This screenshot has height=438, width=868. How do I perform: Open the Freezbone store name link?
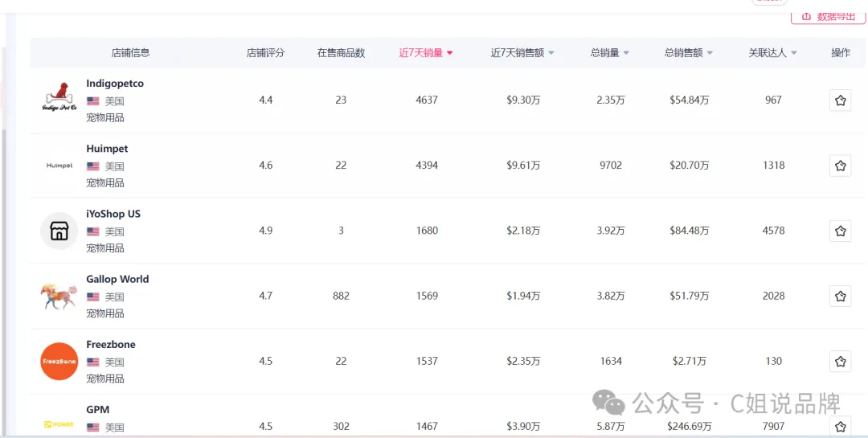(111, 345)
